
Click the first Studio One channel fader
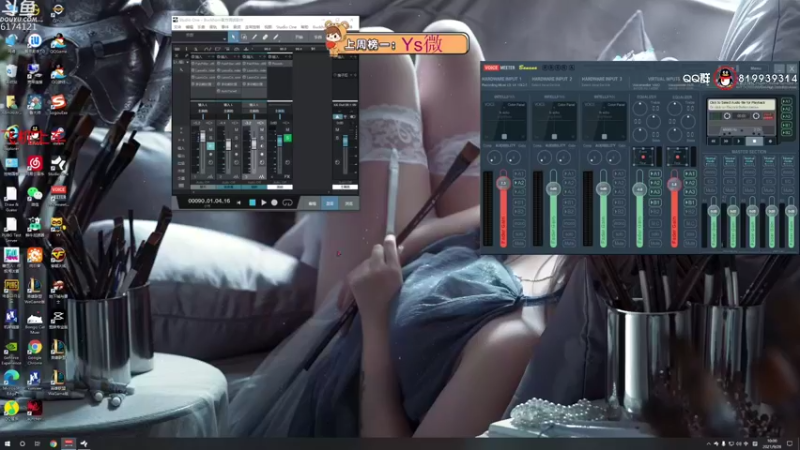click(x=203, y=136)
